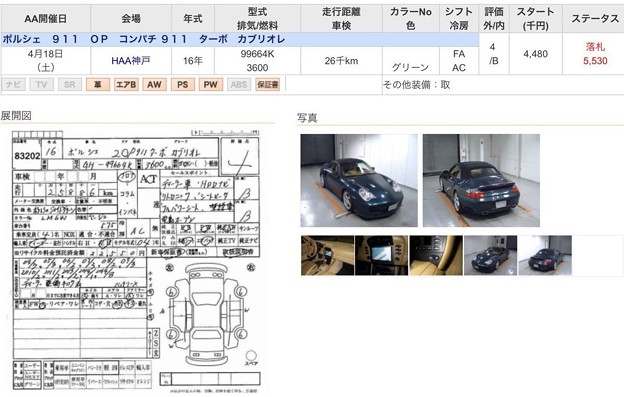Click the 評価 外/内 column header
This screenshot has height=397, width=624.
494,19
